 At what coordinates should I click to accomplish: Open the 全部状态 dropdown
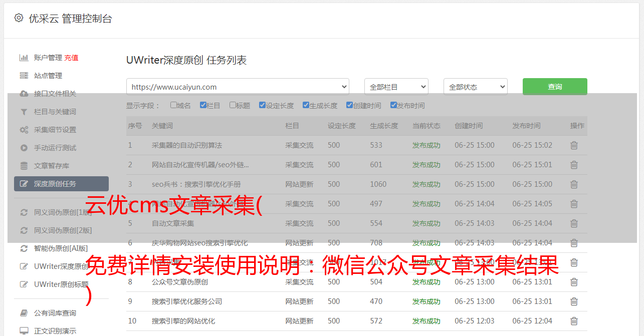pos(475,87)
